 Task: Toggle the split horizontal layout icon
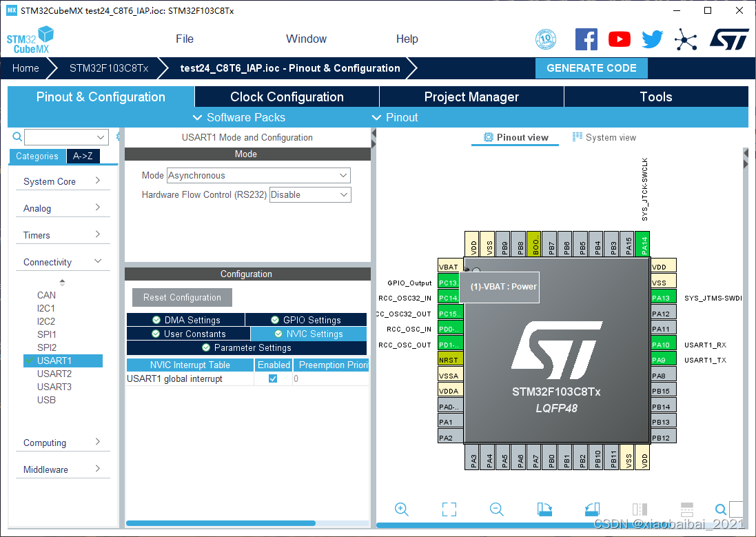[x=687, y=509]
